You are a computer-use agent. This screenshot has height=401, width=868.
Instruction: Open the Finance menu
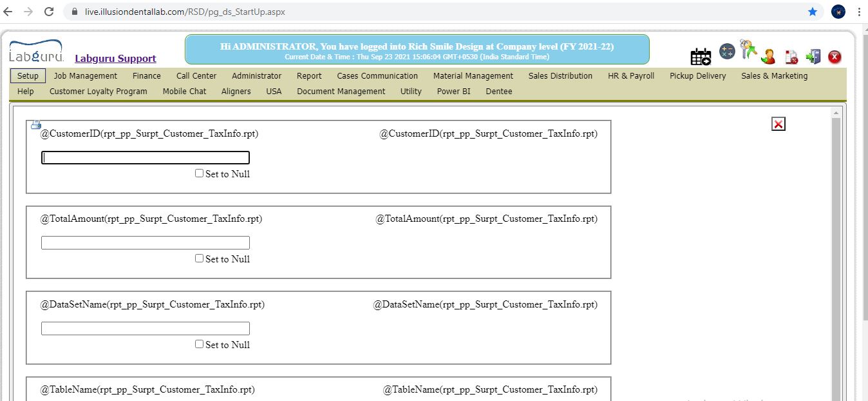(x=147, y=75)
